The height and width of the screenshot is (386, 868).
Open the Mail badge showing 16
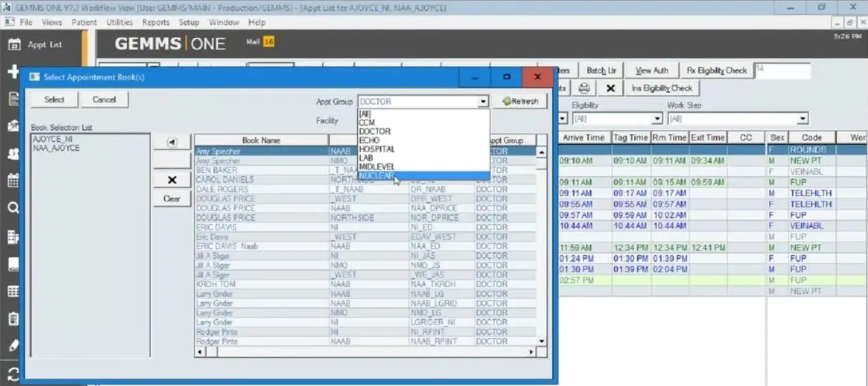pyautogui.click(x=269, y=42)
